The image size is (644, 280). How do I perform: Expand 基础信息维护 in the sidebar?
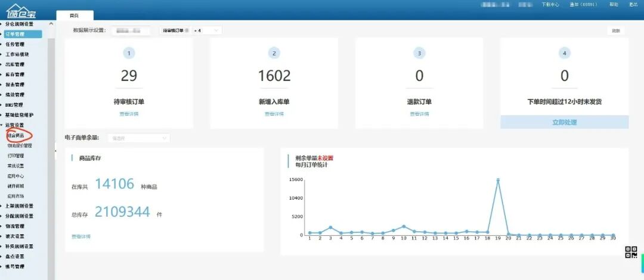[x=19, y=115]
